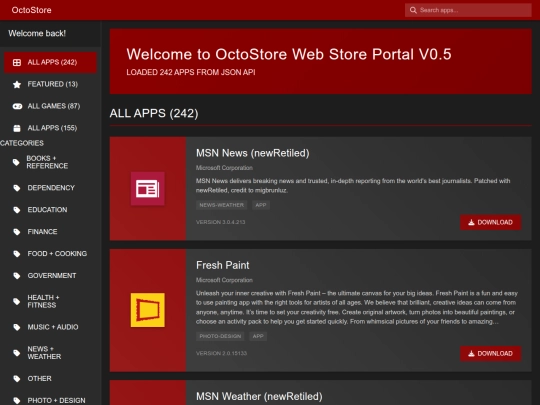Viewport: 540px width, 405px height.
Task: Click the tag icon beside News + Weather
Action: click(17, 353)
